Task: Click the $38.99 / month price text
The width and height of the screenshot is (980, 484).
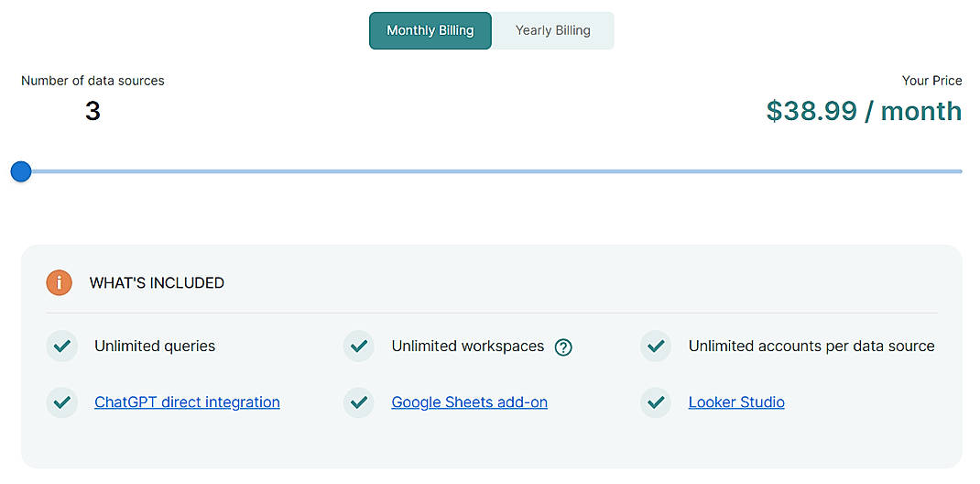Action: click(864, 111)
